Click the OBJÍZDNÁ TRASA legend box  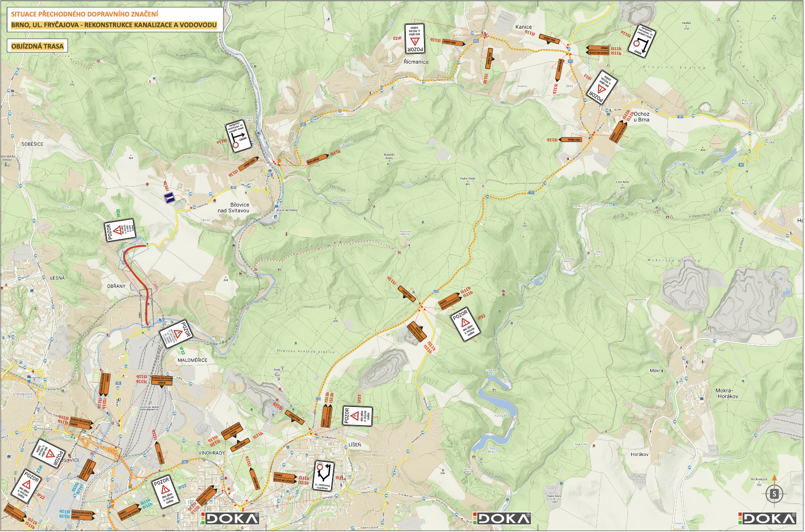point(37,46)
